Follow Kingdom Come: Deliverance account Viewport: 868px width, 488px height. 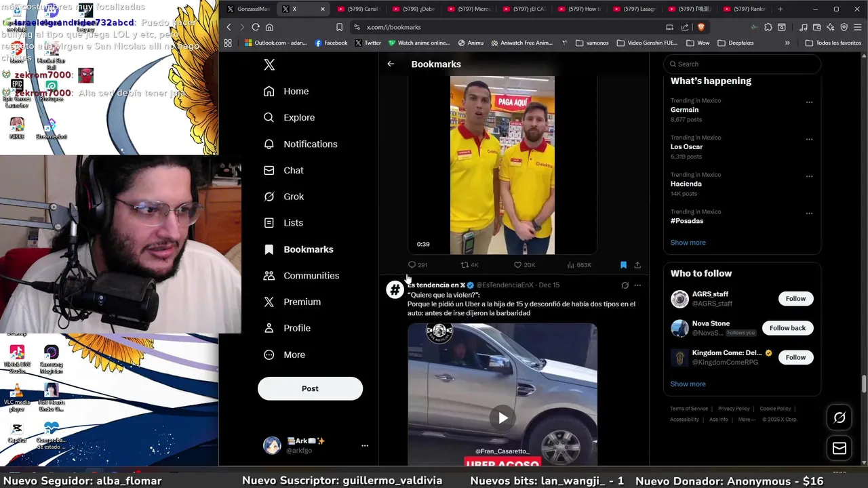(x=795, y=357)
